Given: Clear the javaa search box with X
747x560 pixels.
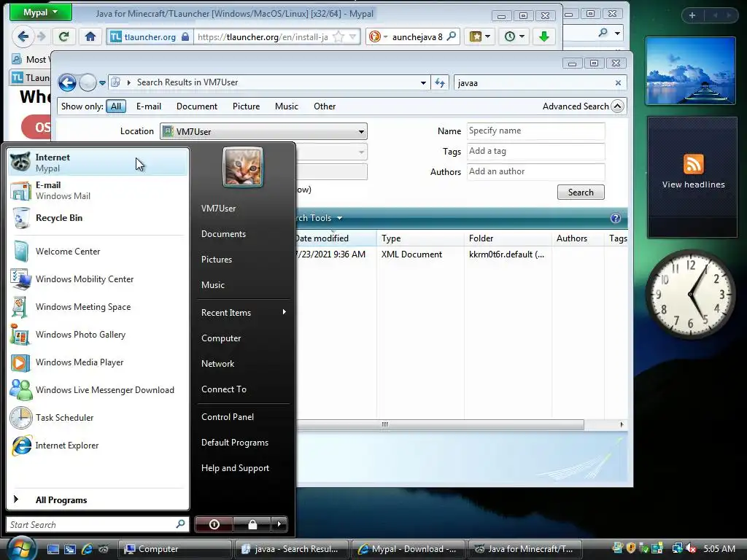Looking at the screenshot, I should [x=618, y=83].
